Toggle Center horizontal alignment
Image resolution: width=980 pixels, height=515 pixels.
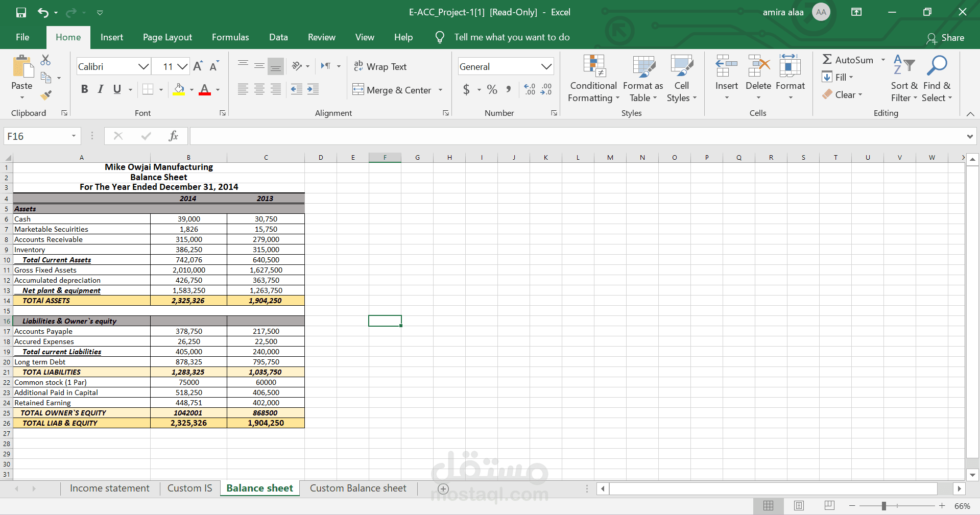[x=259, y=89]
